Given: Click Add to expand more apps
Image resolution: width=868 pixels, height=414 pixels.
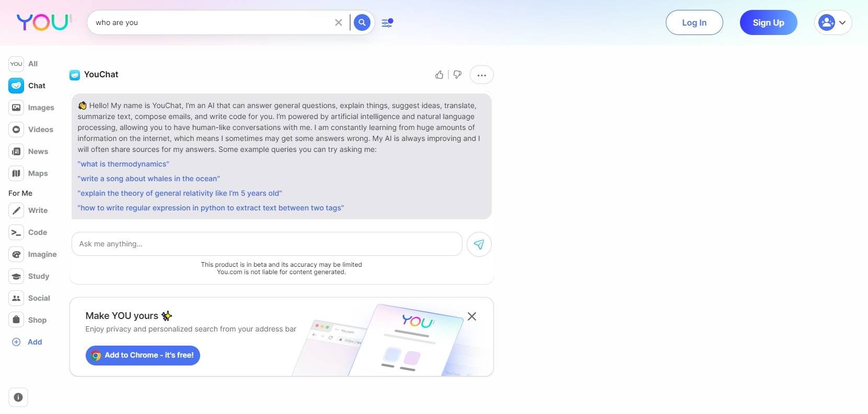Looking at the screenshot, I should pyautogui.click(x=27, y=342).
